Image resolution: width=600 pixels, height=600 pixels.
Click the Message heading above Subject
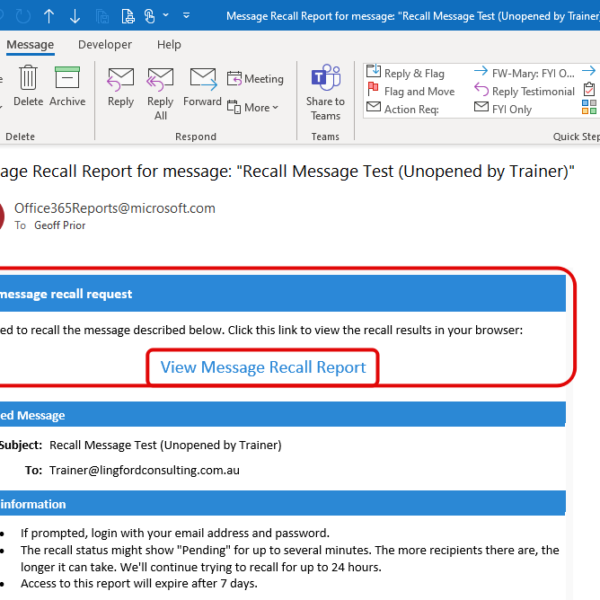(283, 415)
